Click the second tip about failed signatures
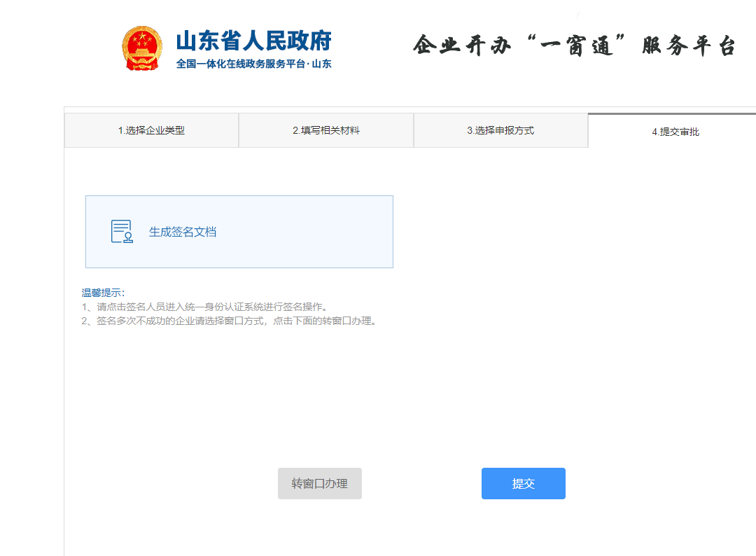This screenshot has width=756, height=556. click(230, 321)
